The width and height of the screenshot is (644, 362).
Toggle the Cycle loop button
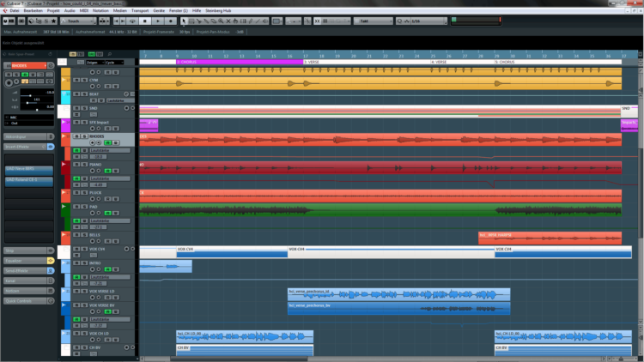[132, 21]
